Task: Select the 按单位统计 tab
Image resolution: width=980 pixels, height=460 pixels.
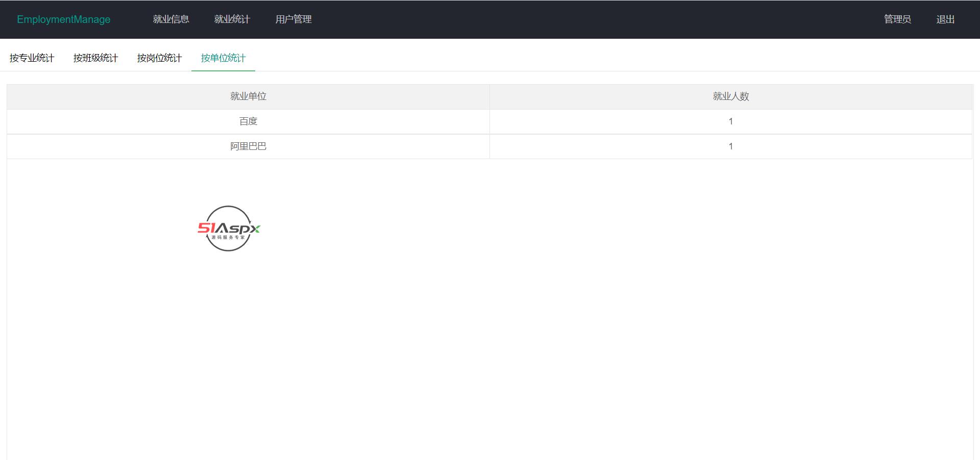Action: click(223, 58)
